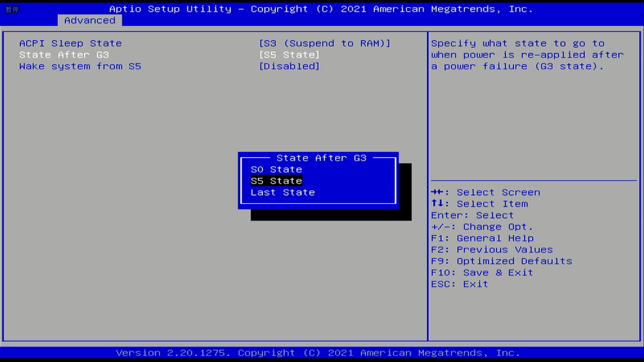Select highlighted S5 State option

(x=276, y=181)
